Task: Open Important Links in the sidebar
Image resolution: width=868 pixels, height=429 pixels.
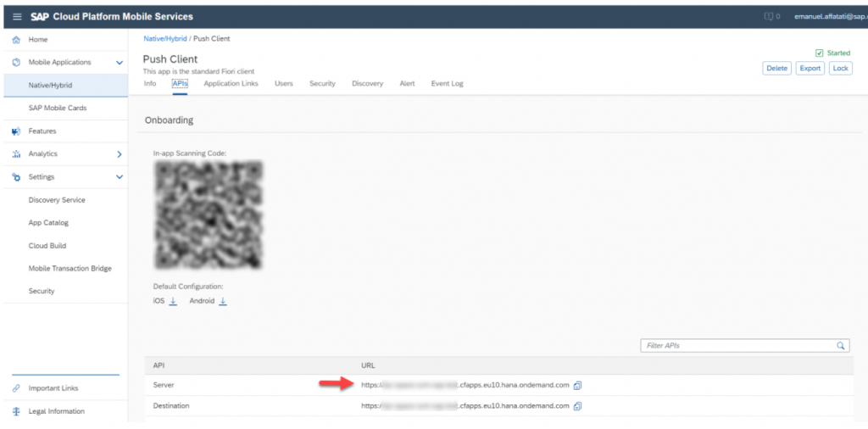Action: [53, 388]
